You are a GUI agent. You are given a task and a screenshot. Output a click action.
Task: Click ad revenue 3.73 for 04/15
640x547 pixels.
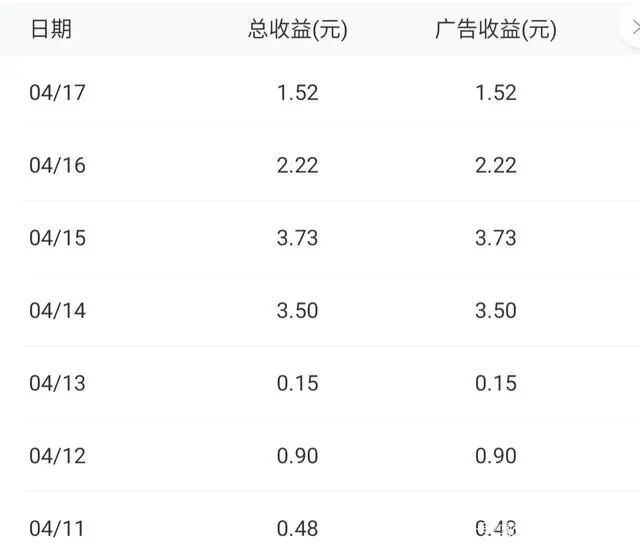pos(496,238)
